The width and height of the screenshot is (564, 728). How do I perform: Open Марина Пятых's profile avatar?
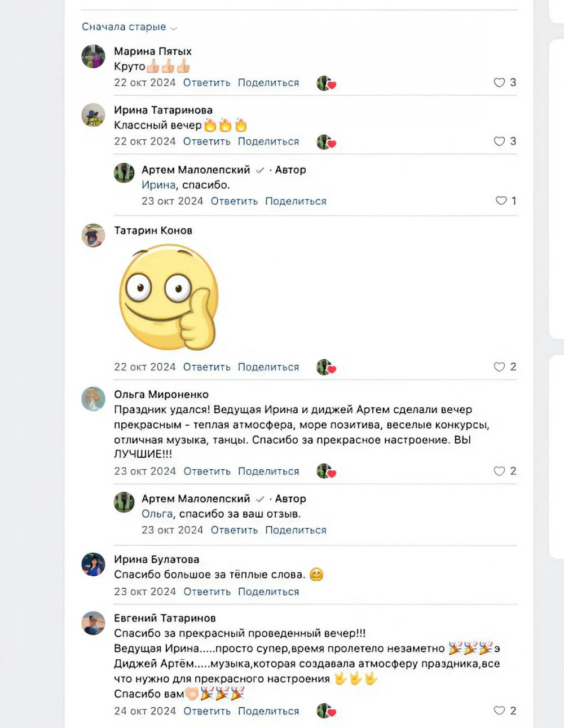(x=94, y=56)
